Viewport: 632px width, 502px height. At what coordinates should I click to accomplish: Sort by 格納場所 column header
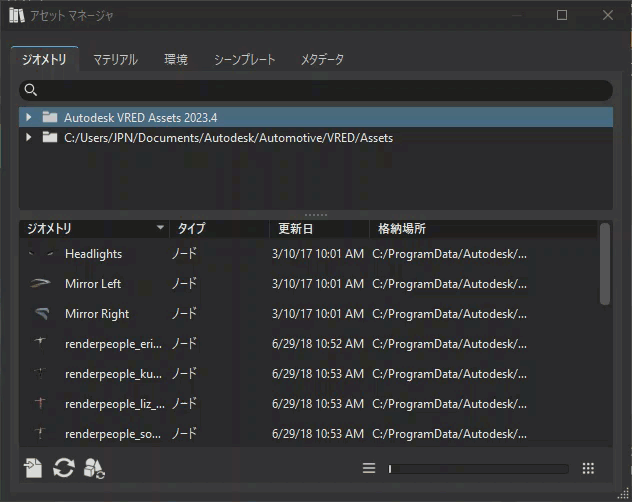tap(484, 229)
